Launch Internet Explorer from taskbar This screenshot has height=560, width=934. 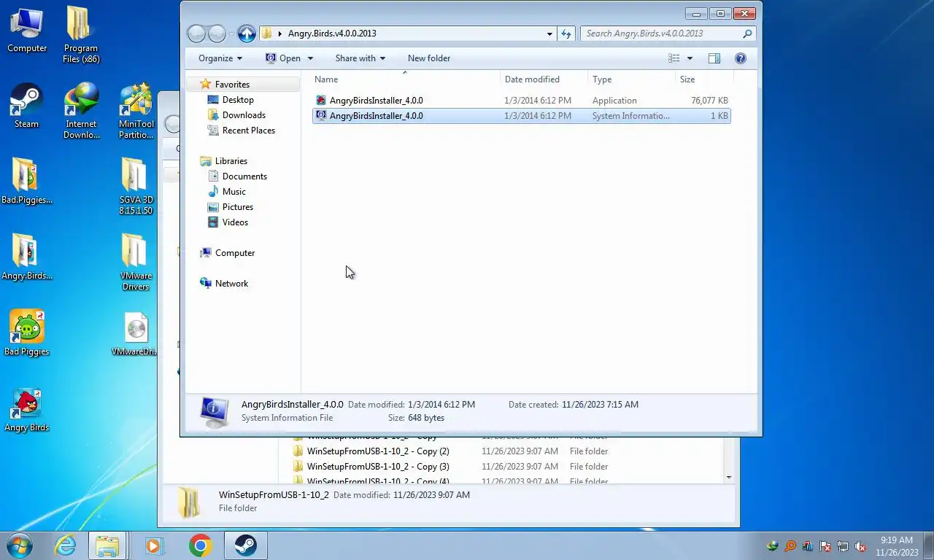click(65, 545)
